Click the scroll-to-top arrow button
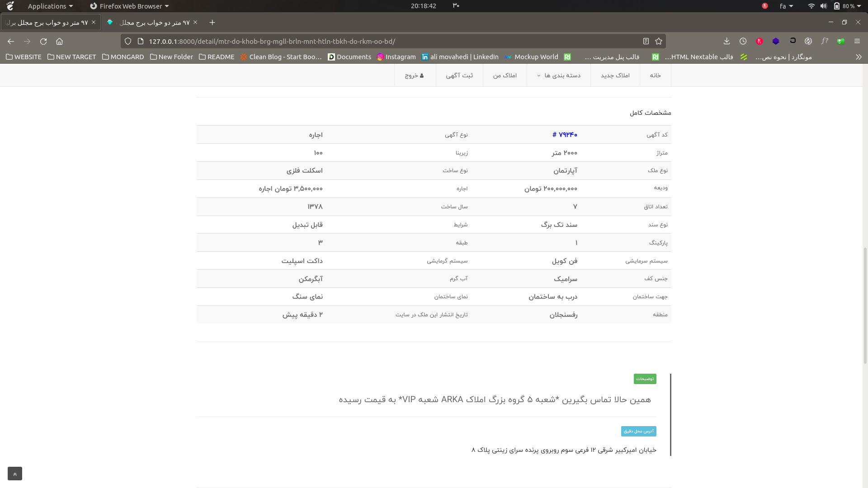 click(x=14, y=474)
